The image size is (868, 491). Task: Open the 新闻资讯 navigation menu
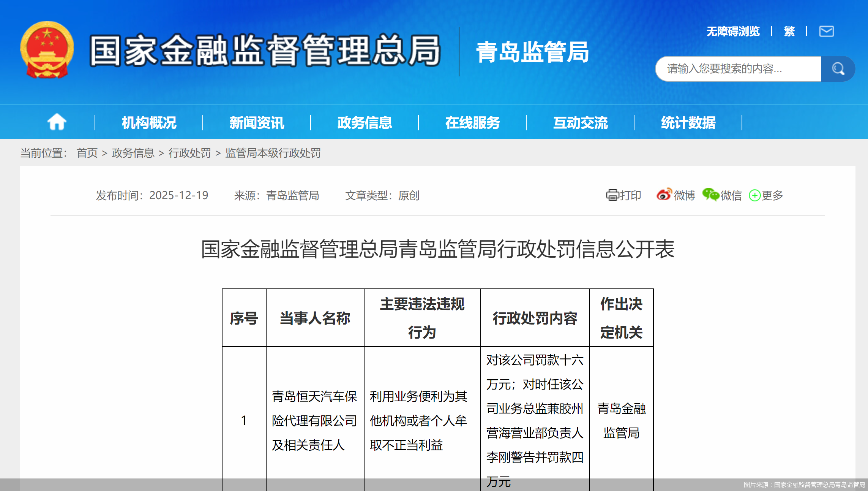pos(257,122)
